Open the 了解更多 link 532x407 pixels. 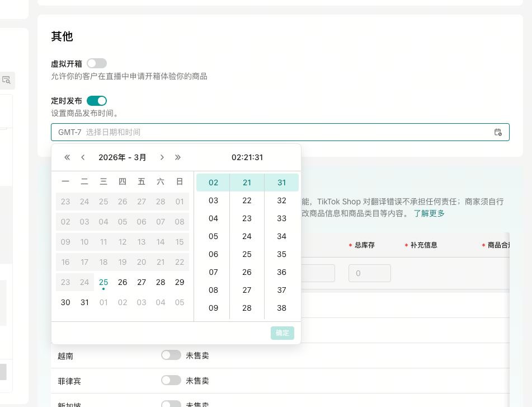(x=429, y=213)
